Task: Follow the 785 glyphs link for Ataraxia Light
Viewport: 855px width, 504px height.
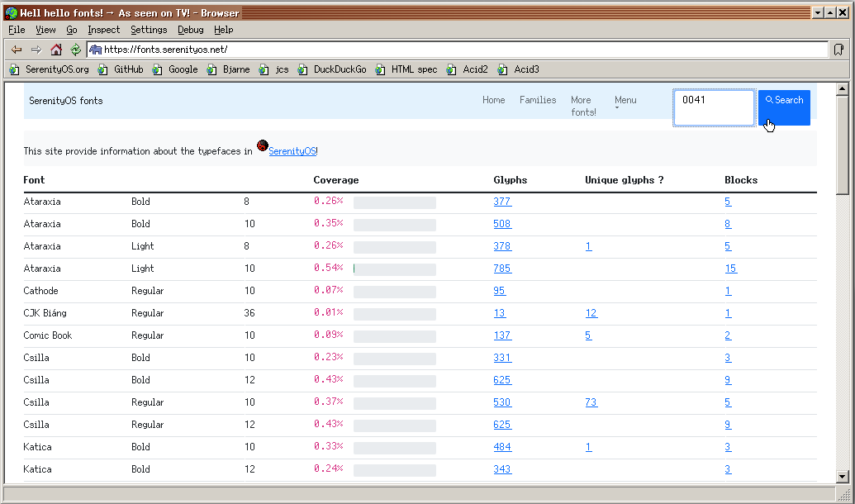Action: click(502, 269)
